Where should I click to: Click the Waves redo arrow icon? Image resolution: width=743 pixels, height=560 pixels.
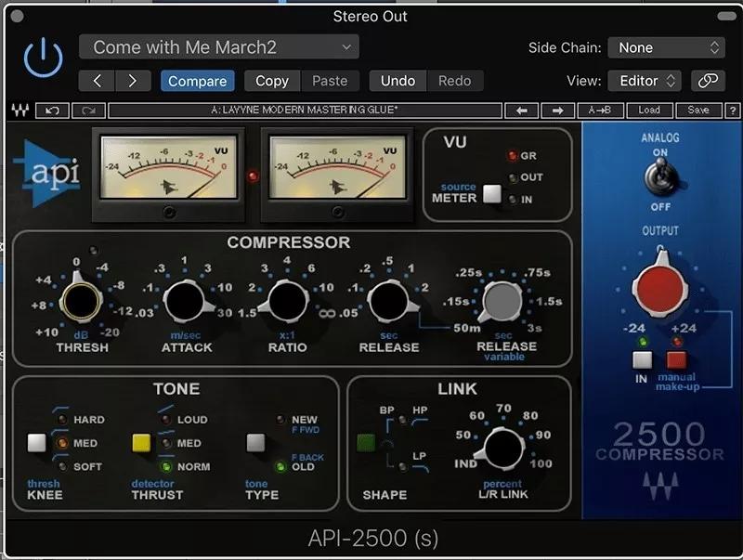[89, 110]
